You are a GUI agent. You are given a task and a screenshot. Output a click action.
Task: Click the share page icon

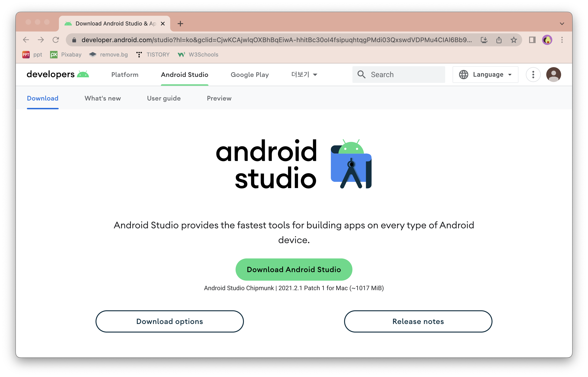(x=499, y=40)
